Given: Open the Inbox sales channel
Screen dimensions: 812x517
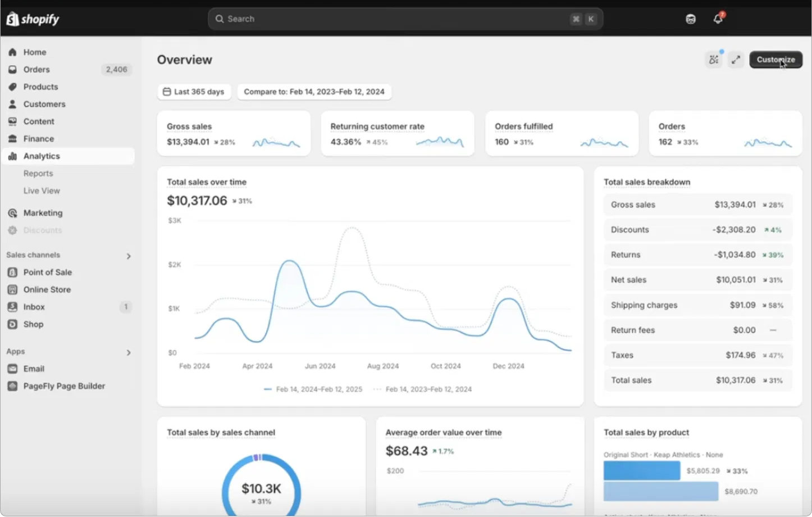Looking at the screenshot, I should (x=34, y=307).
